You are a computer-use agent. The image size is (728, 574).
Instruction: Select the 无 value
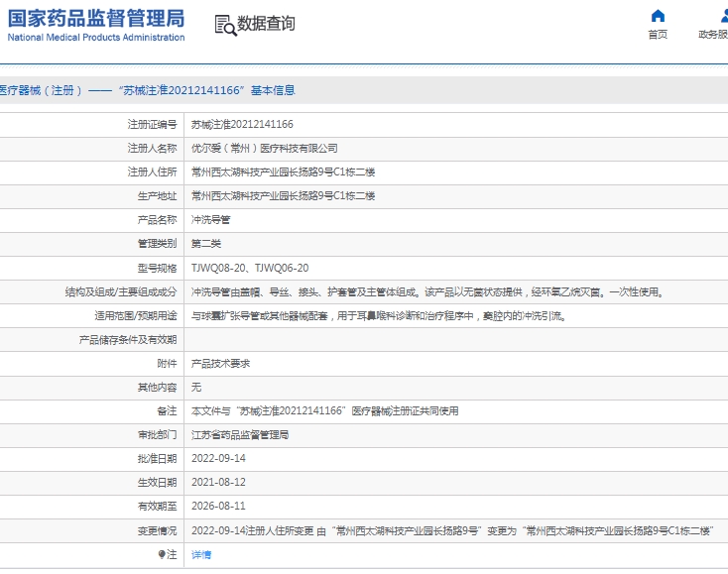pyautogui.click(x=196, y=388)
